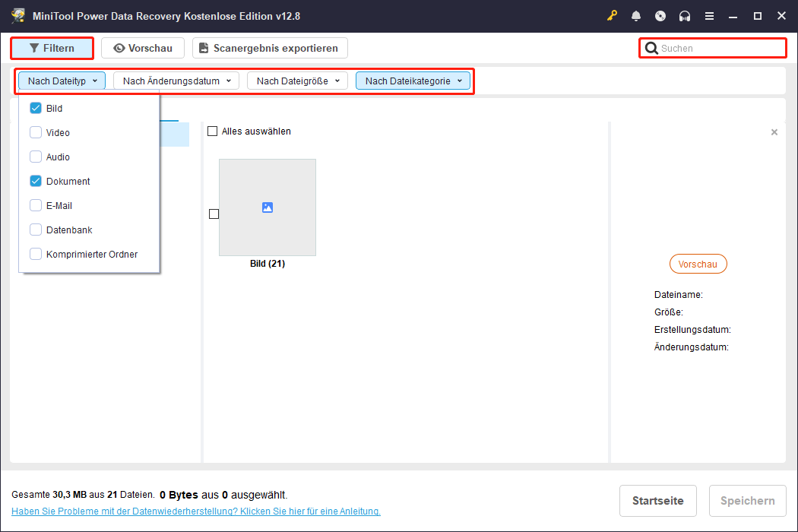Click the Suchen search field
This screenshot has height=532, width=798.
coord(718,49)
